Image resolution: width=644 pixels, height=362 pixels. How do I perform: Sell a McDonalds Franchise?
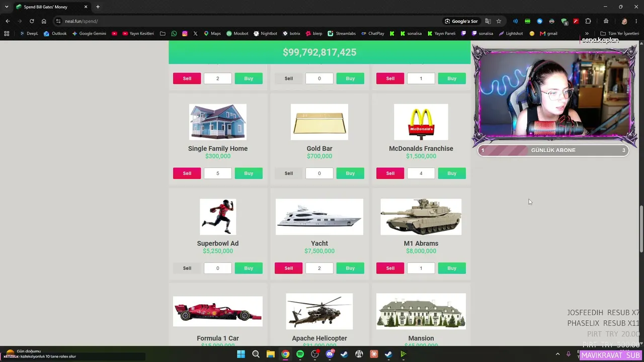(390, 173)
